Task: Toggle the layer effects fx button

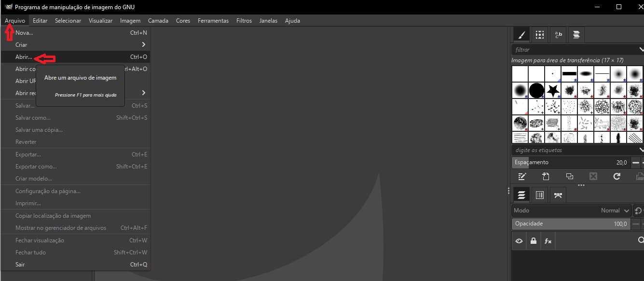Action: click(x=548, y=240)
